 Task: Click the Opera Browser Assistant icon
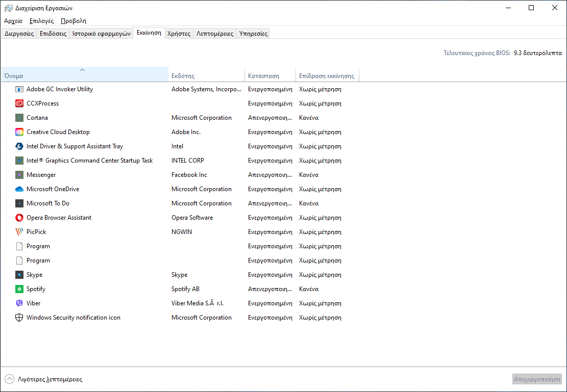pyautogui.click(x=19, y=218)
